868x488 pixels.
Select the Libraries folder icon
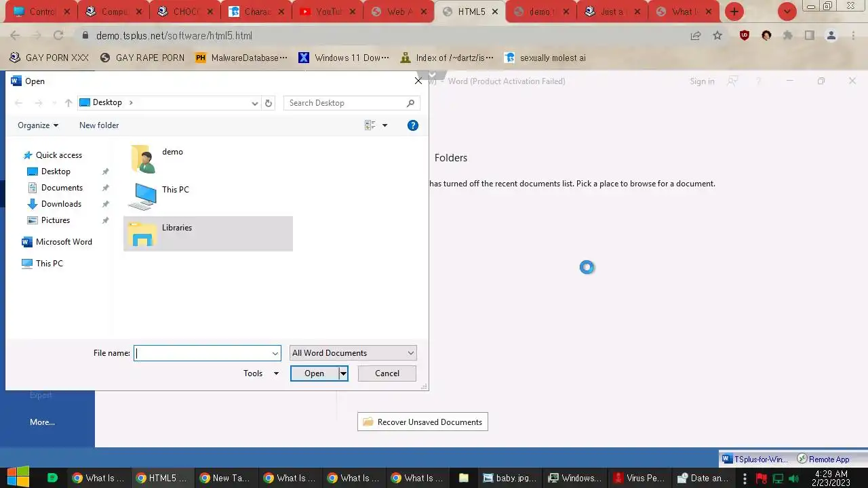[x=143, y=234]
